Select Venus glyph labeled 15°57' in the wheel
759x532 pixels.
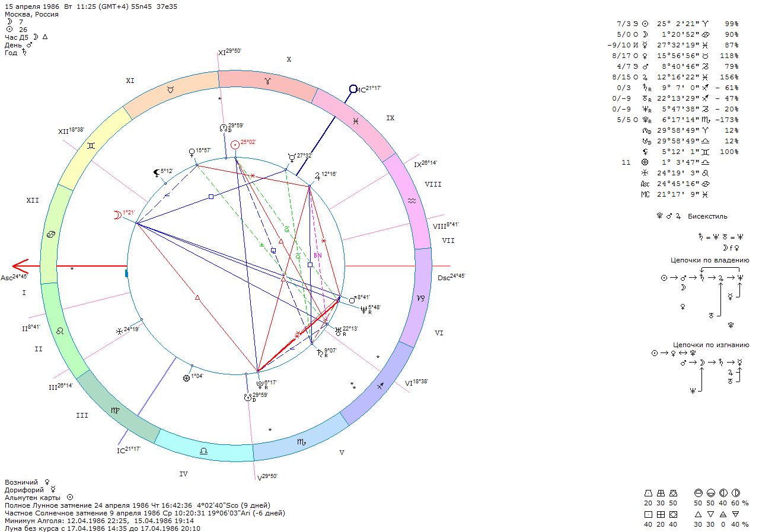coord(191,152)
